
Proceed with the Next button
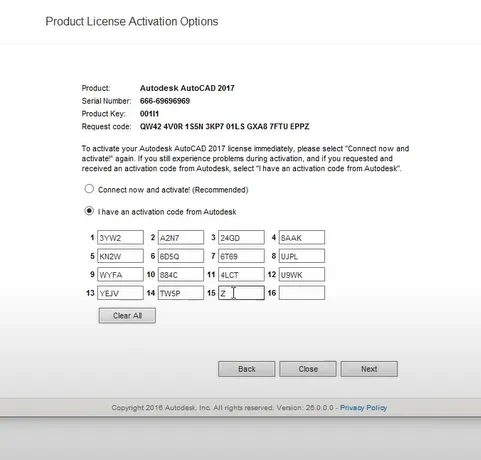pos(369,369)
